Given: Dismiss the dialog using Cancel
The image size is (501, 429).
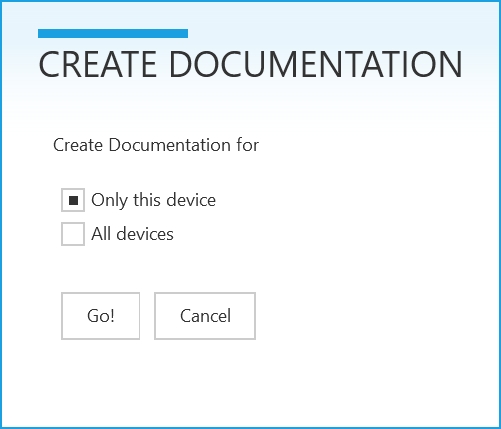Looking at the screenshot, I should pyautogui.click(x=205, y=316).
